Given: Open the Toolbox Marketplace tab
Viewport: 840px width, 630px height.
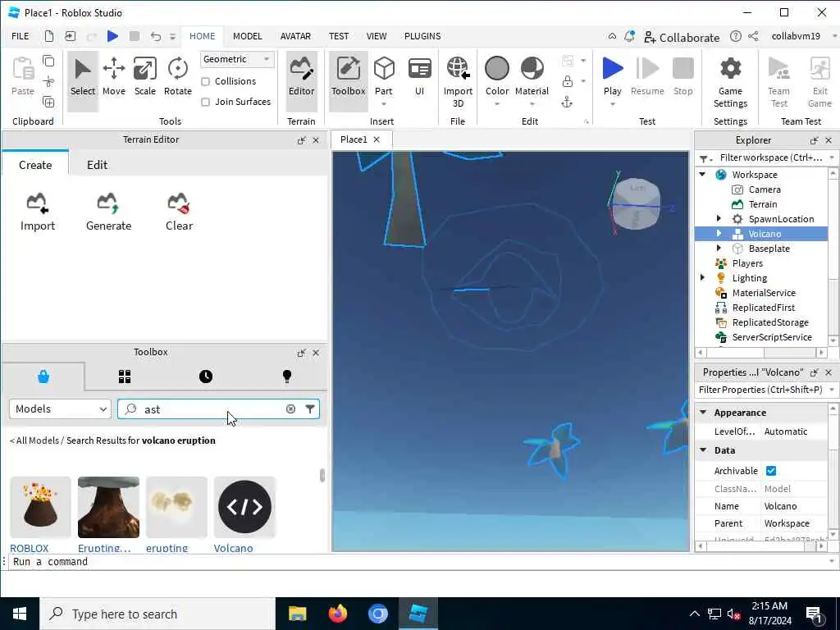Looking at the screenshot, I should tap(43, 377).
